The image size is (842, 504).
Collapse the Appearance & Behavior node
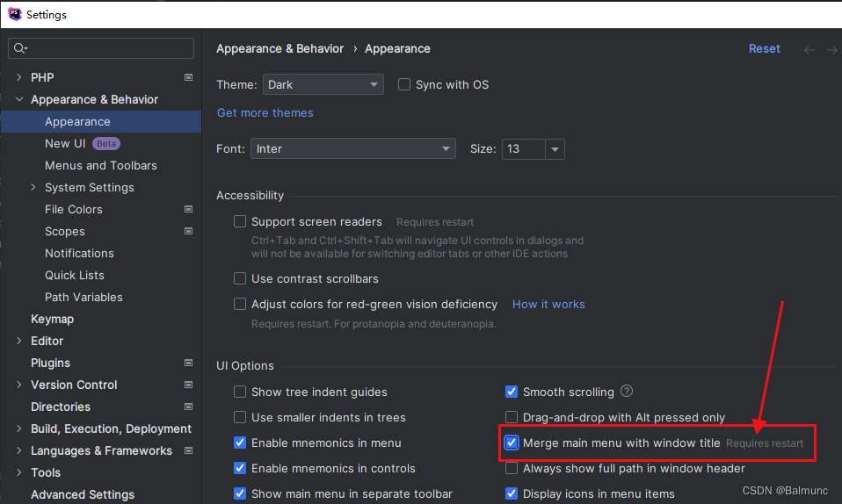[19, 99]
